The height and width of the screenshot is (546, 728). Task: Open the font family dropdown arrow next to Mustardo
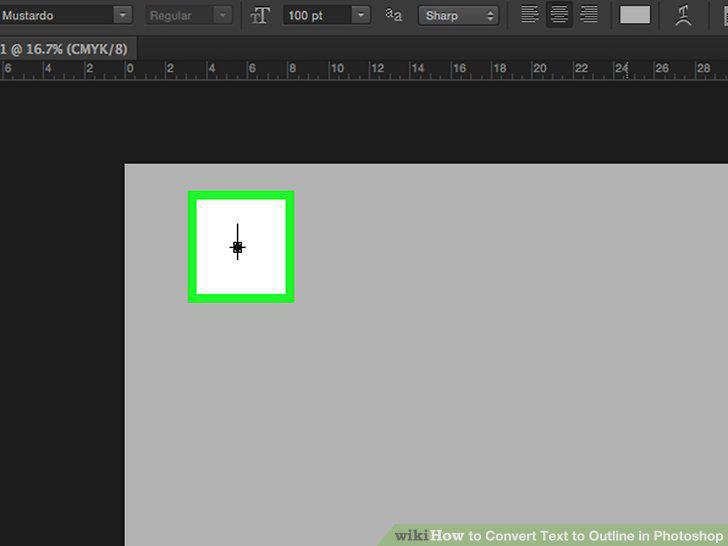(123, 15)
